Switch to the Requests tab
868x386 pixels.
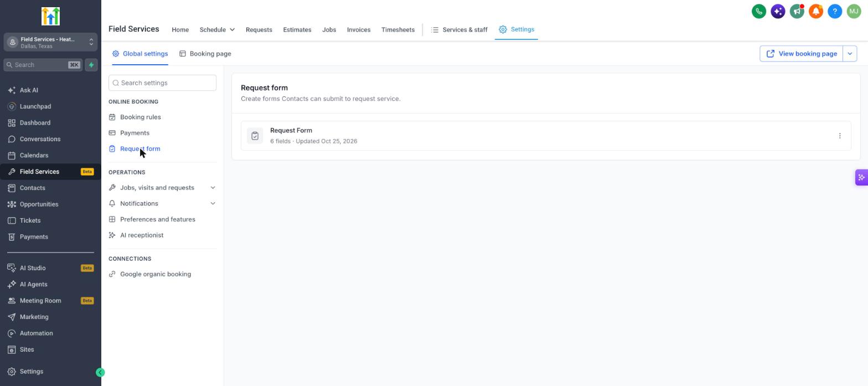[259, 29]
